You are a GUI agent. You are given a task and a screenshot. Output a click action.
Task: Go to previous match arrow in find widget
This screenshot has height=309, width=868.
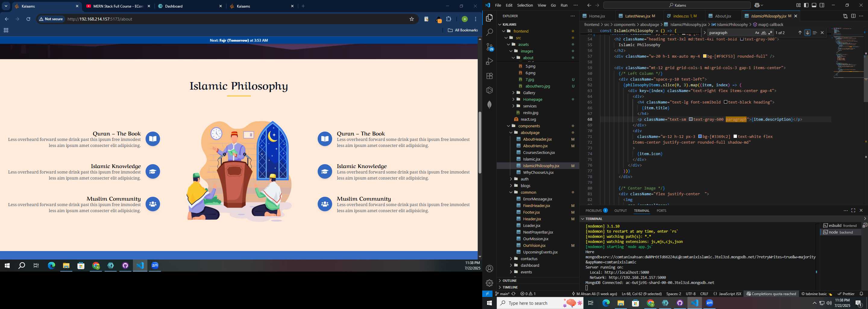pos(800,33)
